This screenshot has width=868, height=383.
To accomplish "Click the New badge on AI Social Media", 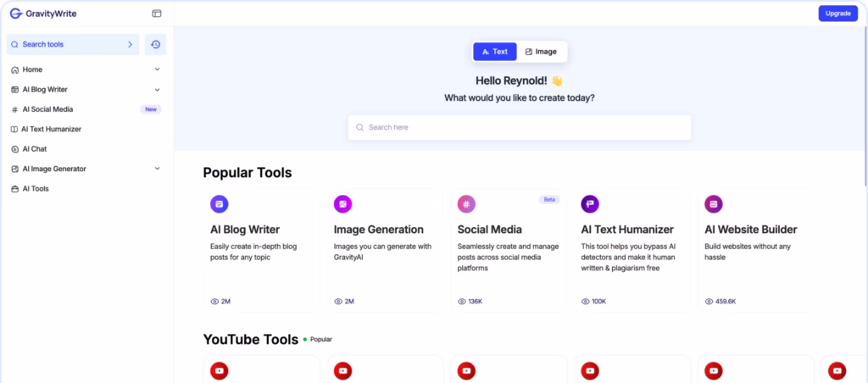I will pos(151,109).
